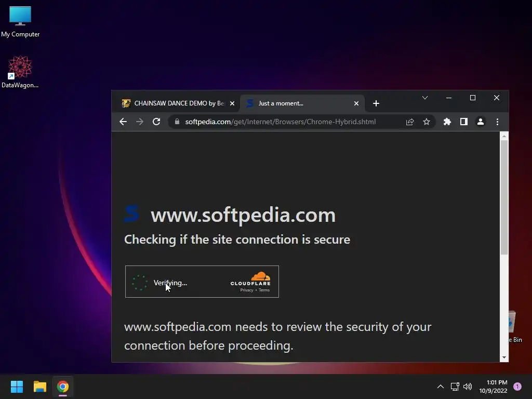Show hidden system tray icons
The height and width of the screenshot is (399, 532).
pos(441,387)
